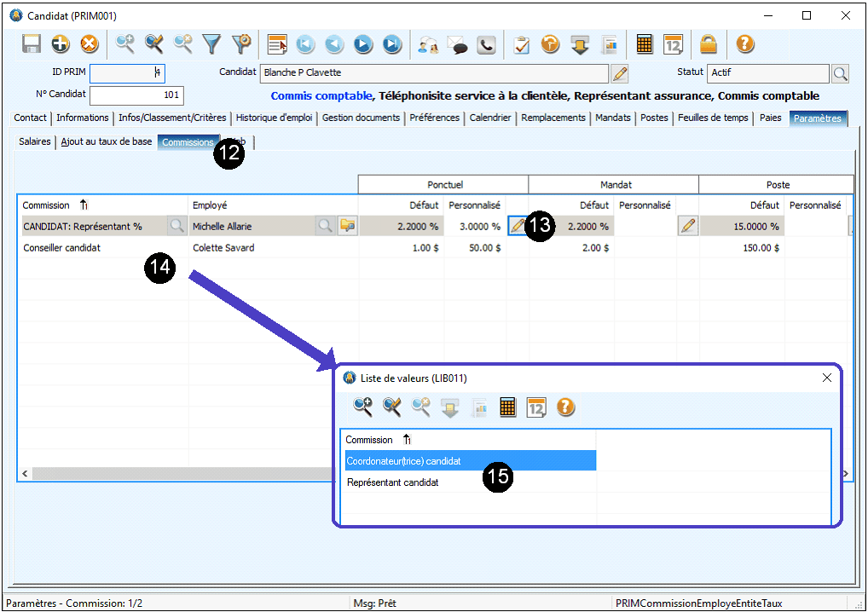Go to the next record
Image resolution: width=868 pixels, height=612 pixels.
(362, 44)
